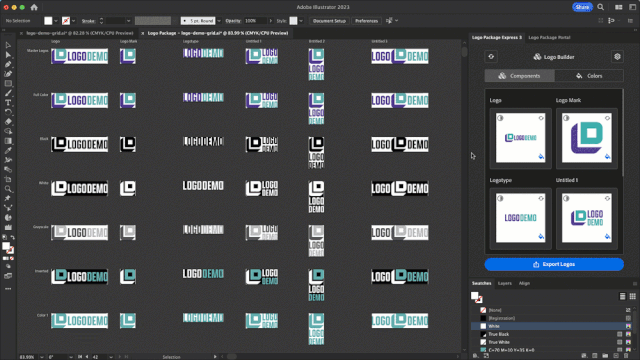This screenshot has height=360, width=640.
Task: Select the Paintbrush tool
Action: tap(8, 93)
